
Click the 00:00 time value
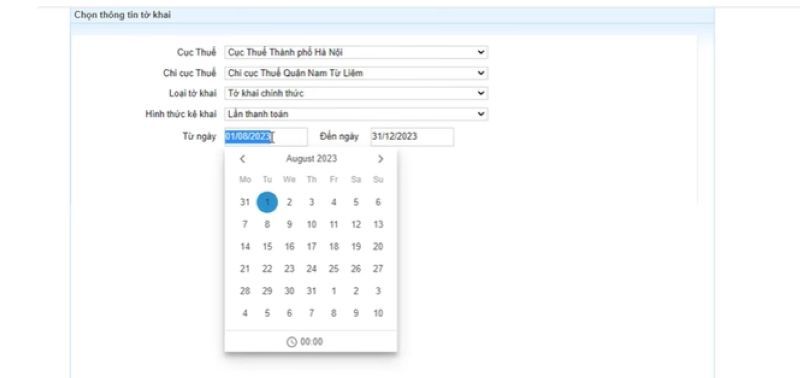click(311, 342)
